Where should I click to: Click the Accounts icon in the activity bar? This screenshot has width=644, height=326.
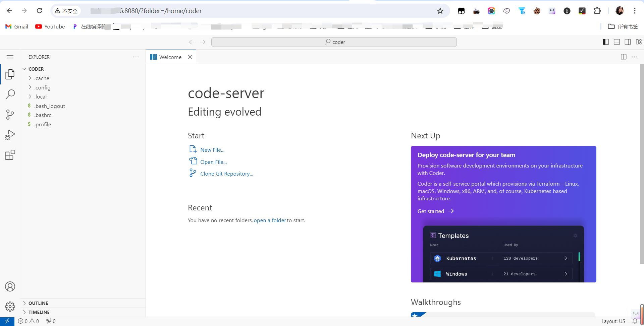click(10, 286)
